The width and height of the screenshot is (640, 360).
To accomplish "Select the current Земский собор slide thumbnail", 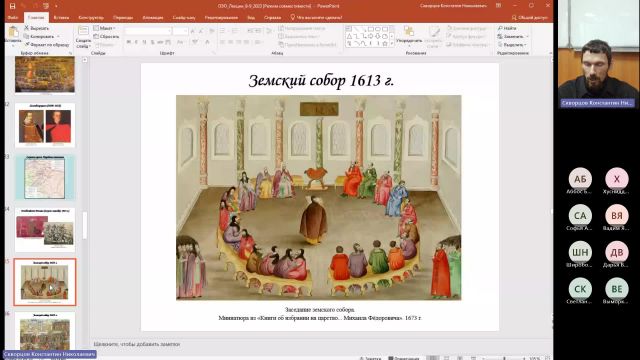I will click(x=45, y=282).
